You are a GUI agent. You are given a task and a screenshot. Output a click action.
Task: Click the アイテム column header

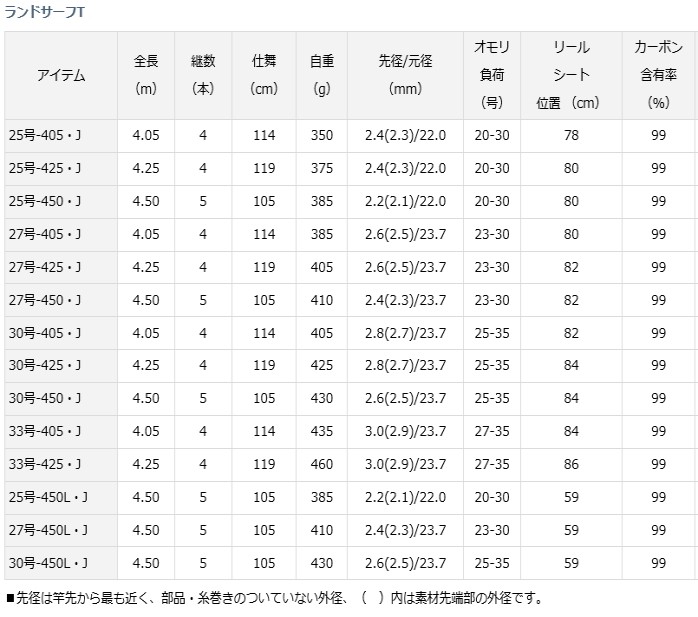click(60, 75)
